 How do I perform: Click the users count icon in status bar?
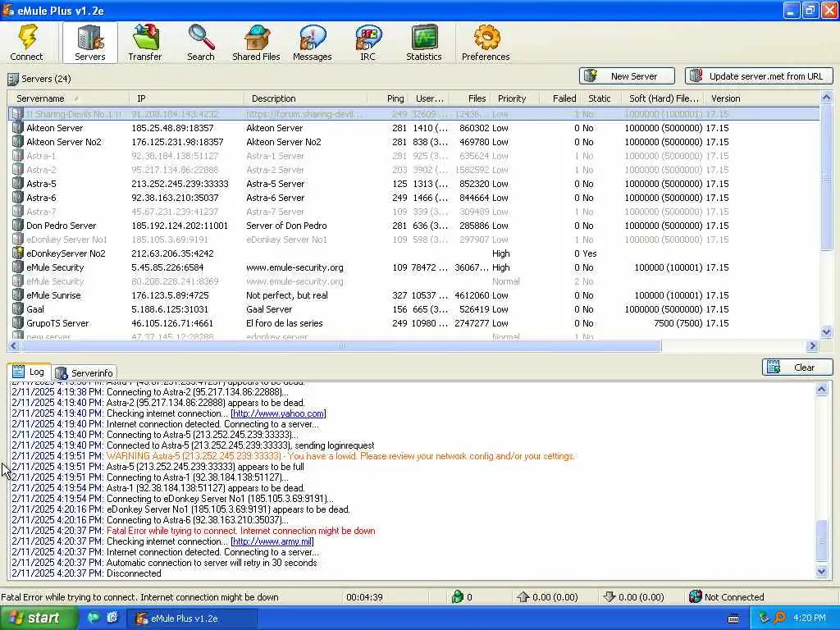click(457, 597)
